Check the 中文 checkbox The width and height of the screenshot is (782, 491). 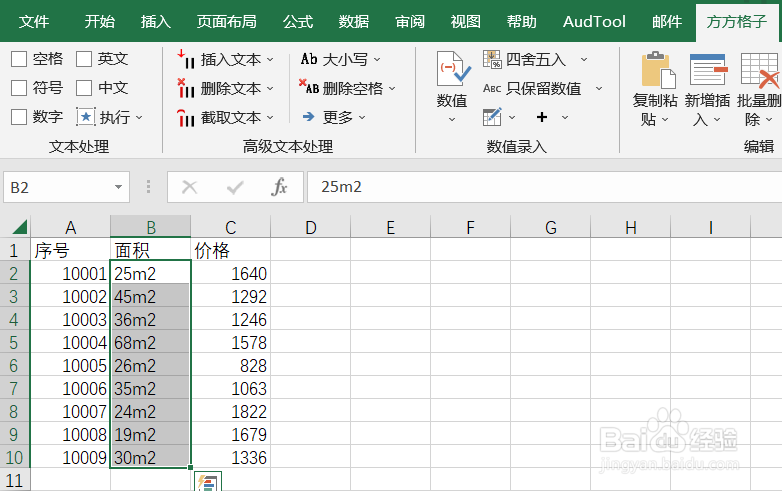coord(84,88)
